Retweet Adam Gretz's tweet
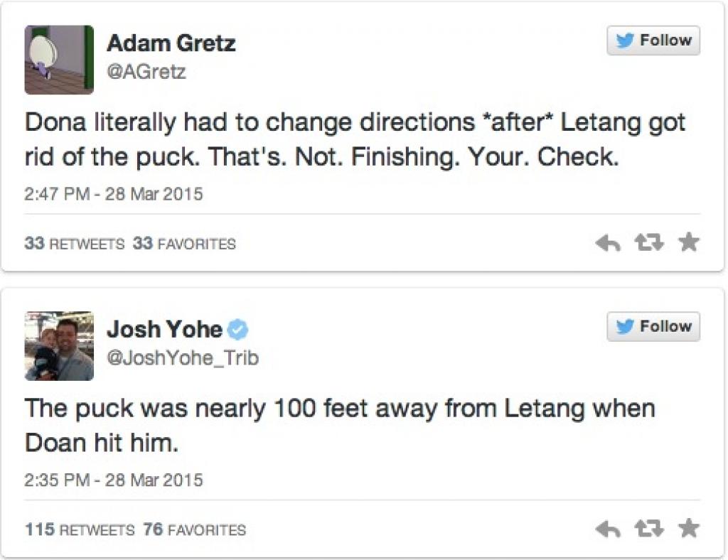 pos(648,244)
